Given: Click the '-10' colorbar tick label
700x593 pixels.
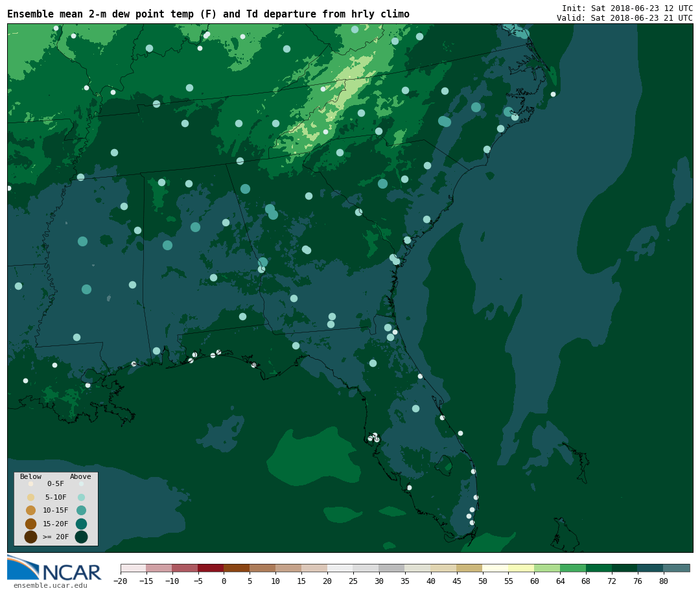Looking at the screenshot, I should [x=172, y=581].
